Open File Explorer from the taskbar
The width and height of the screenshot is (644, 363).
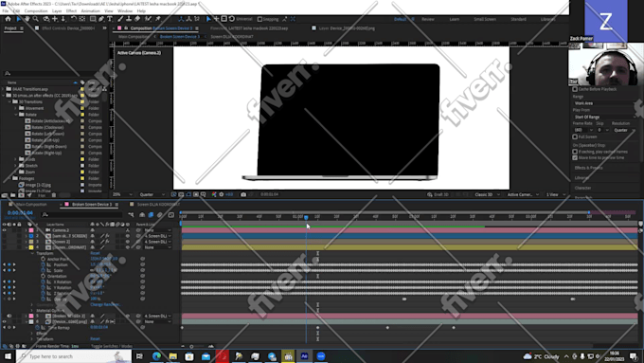pos(173,356)
